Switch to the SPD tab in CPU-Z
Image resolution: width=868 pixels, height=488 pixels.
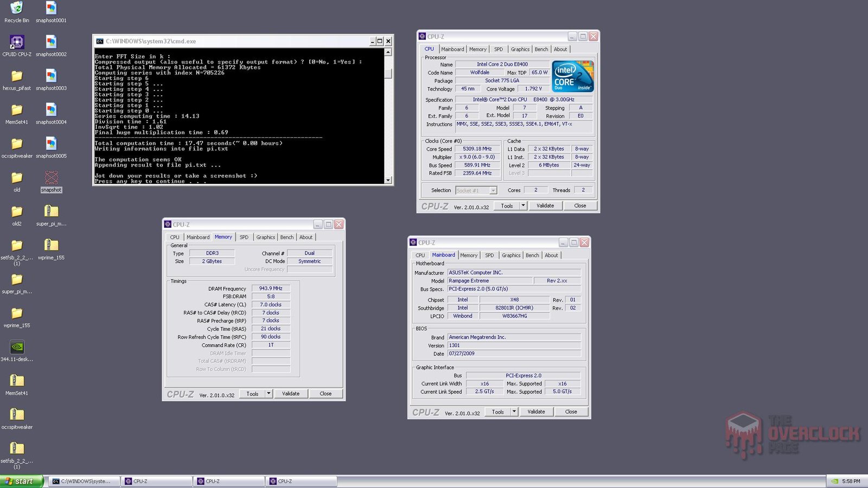[x=498, y=49]
